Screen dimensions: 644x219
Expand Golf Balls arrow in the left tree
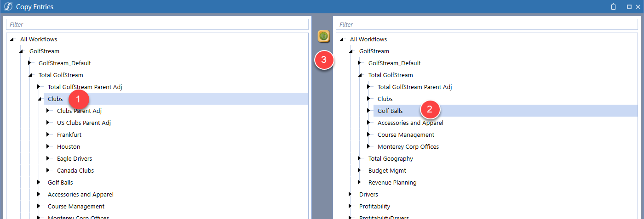pos(39,182)
